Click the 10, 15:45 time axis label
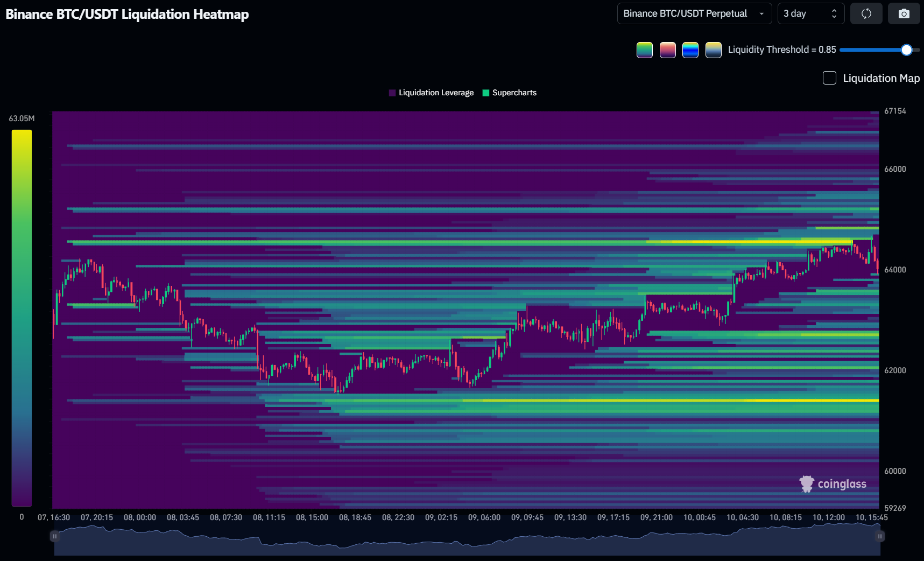 (872, 517)
